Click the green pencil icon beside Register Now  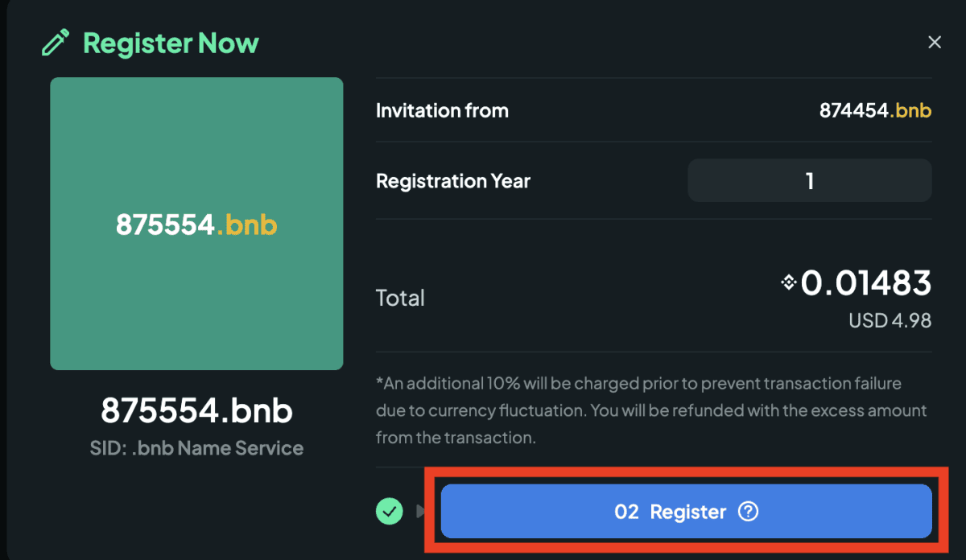[x=56, y=43]
